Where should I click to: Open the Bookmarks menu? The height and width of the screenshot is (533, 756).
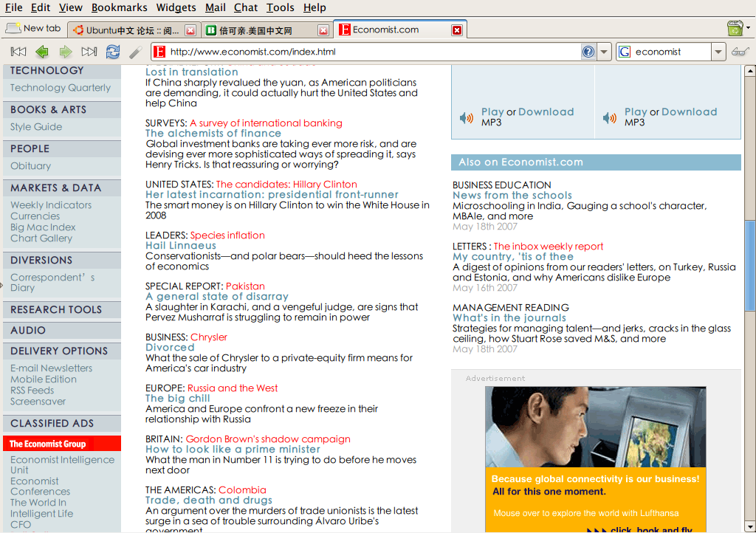[x=119, y=7]
